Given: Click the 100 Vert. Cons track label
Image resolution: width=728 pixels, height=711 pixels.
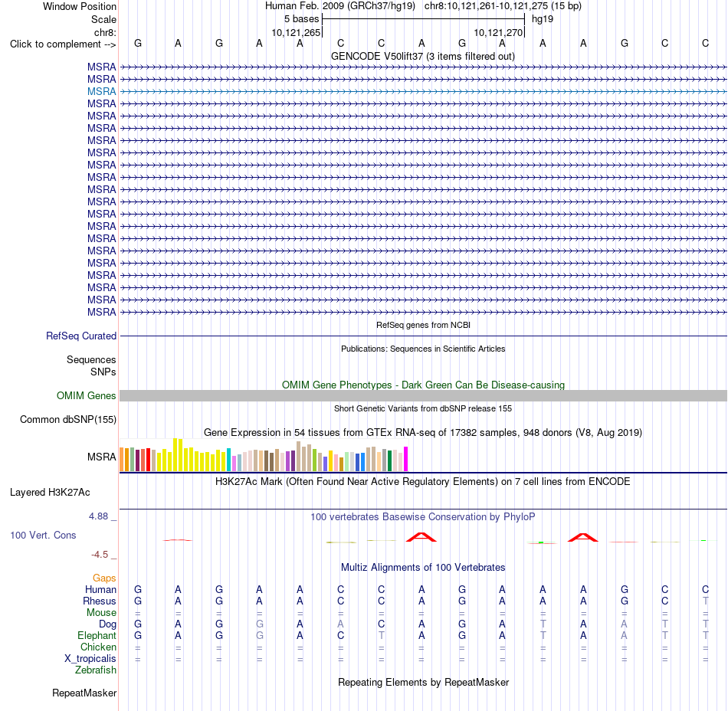Looking at the screenshot, I should pyautogui.click(x=43, y=535).
